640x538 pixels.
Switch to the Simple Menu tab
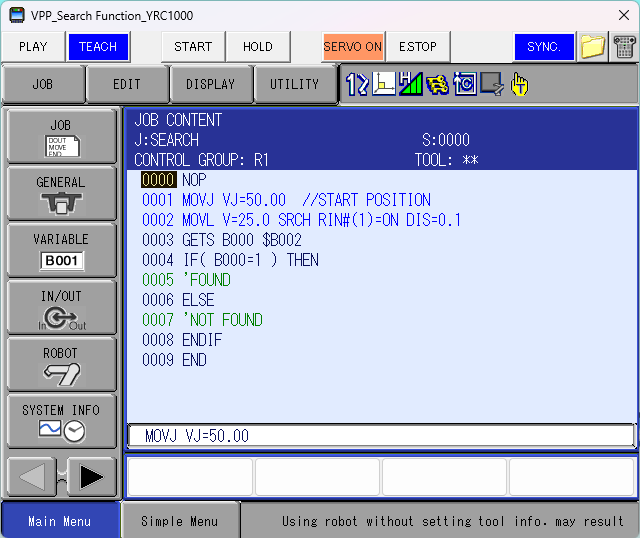[x=180, y=521]
